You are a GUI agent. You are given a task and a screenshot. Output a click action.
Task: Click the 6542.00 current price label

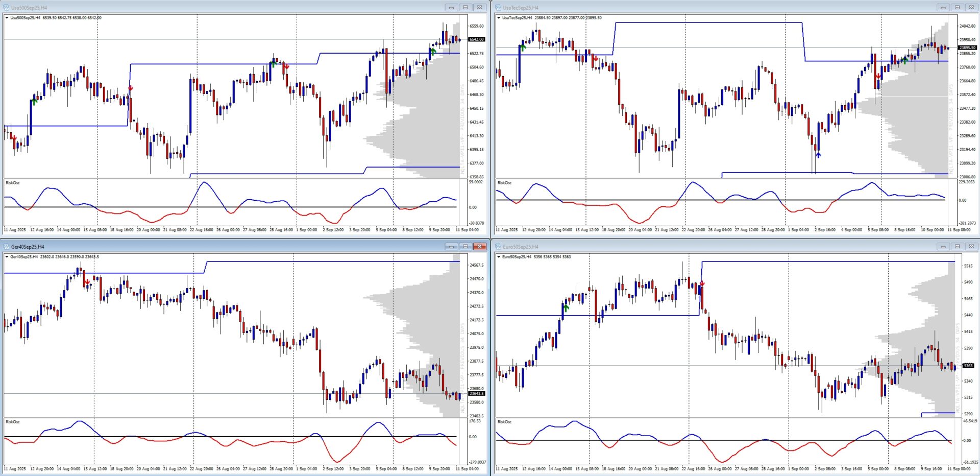click(x=476, y=39)
